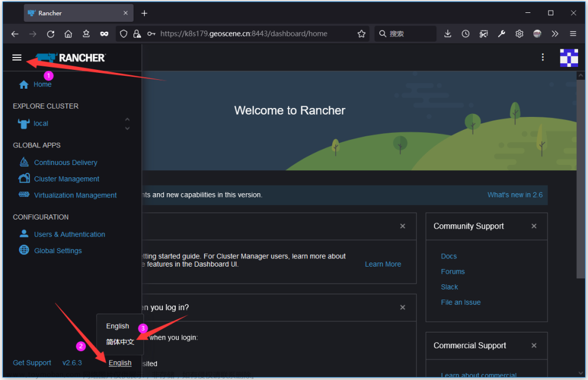Expand the cluster list with down chevron

[127, 128]
